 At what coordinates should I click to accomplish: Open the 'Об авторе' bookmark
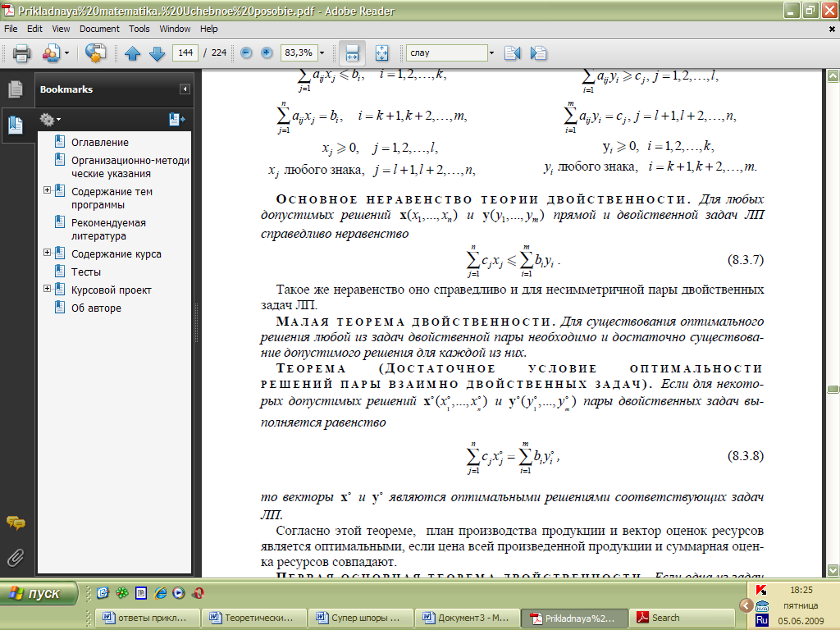tap(97, 308)
